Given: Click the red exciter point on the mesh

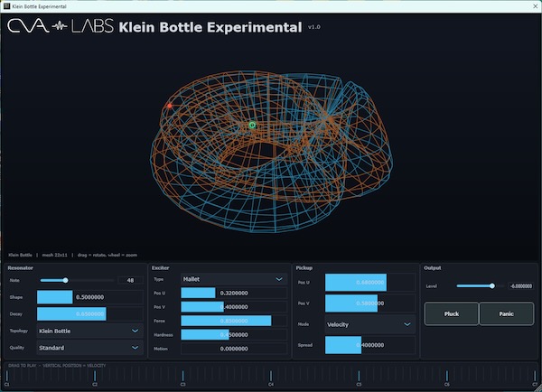Looking at the screenshot, I should (170, 106).
